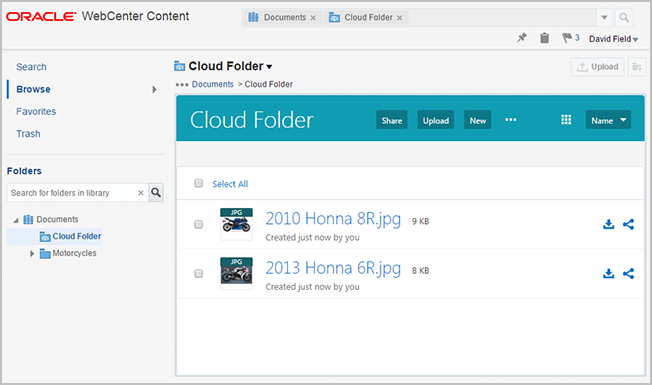Click the Upload button in teal banner
The height and width of the screenshot is (385, 652).
(436, 120)
